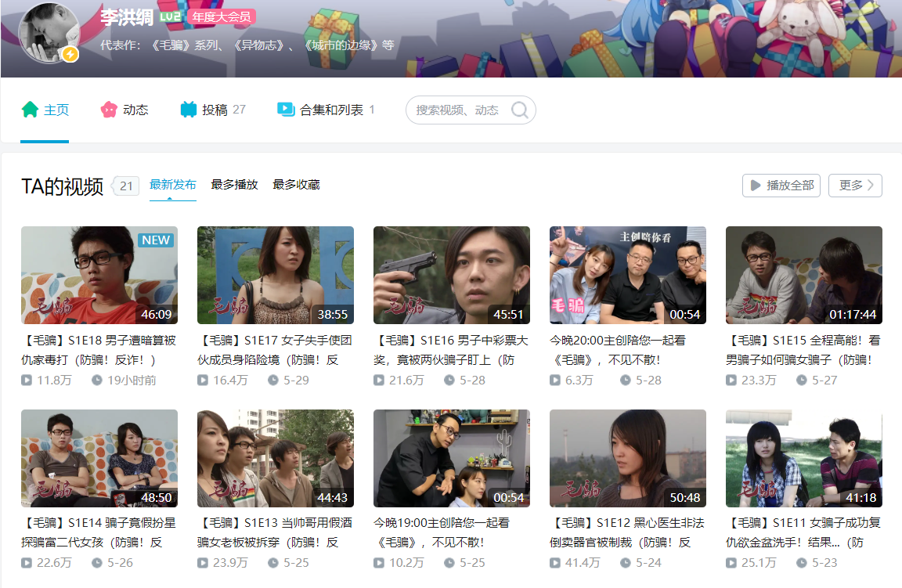
Task: Focus the 搜索视频、动态 search field
Action: click(x=471, y=110)
